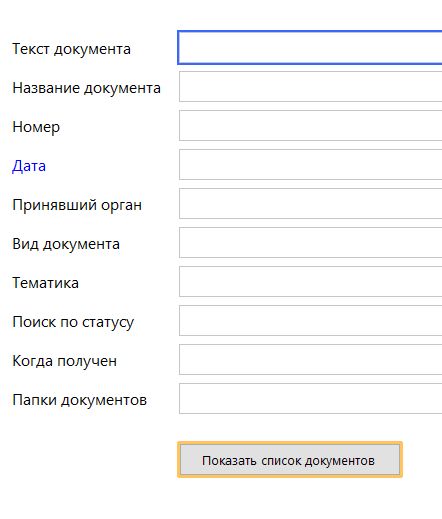Screen dimensions: 442x519
Task: Select the Вид документа input field
Action: coord(311,243)
